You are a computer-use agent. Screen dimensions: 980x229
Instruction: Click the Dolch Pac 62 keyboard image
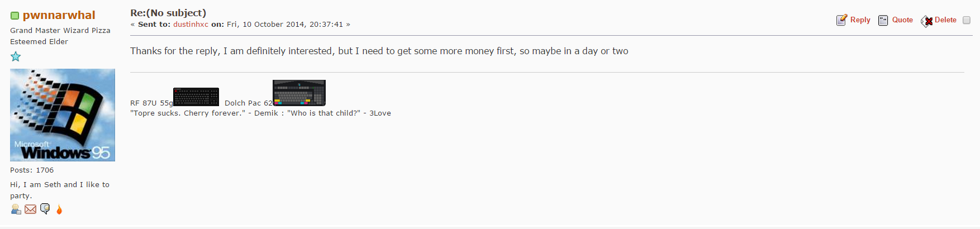(299, 93)
